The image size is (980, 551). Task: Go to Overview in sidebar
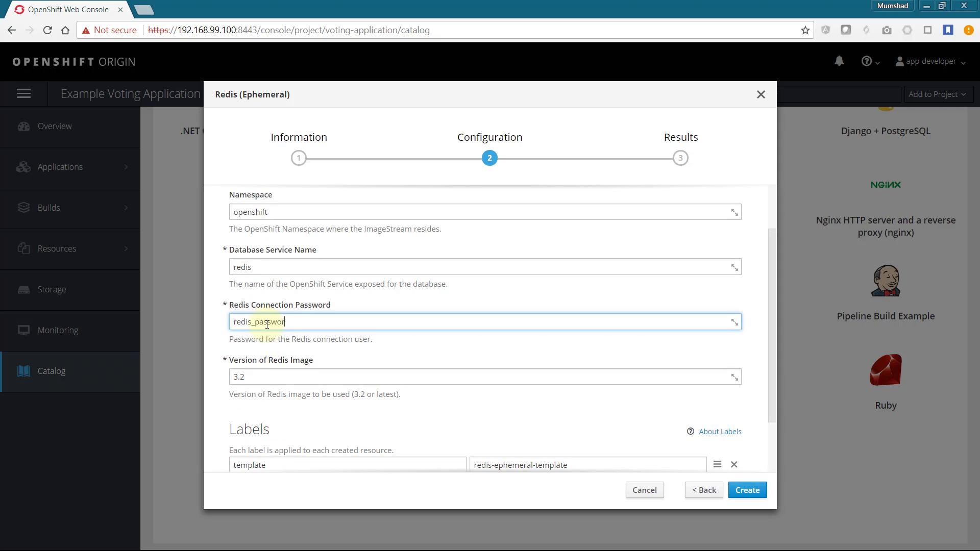(70, 127)
